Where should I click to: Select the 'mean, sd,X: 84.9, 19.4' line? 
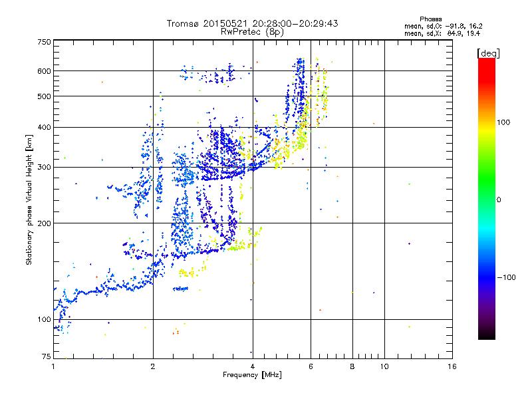coord(442,33)
